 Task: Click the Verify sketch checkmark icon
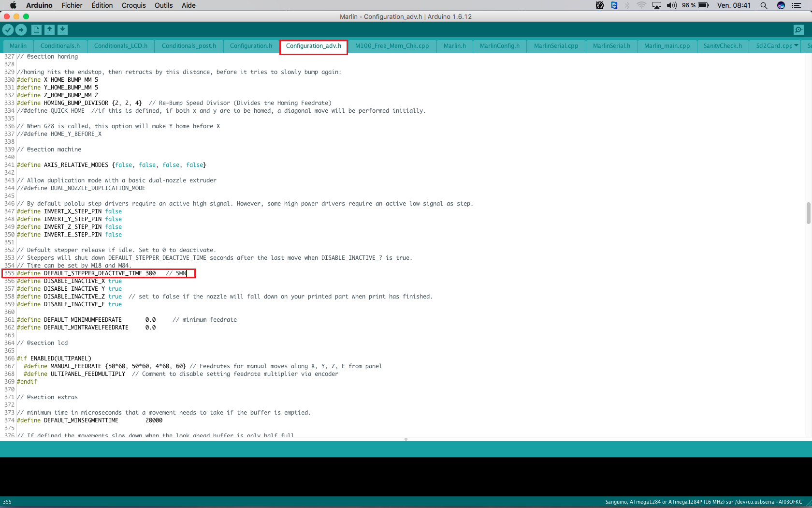pyautogui.click(x=8, y=30)
